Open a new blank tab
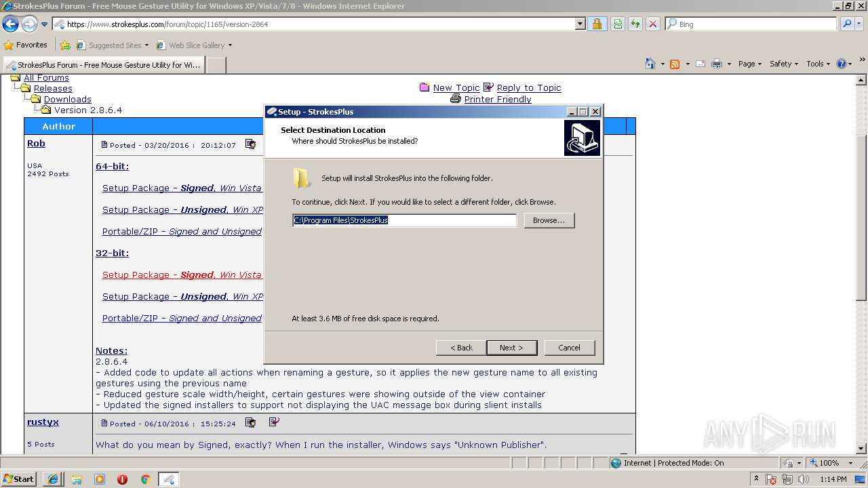 [x=216, y=65]
